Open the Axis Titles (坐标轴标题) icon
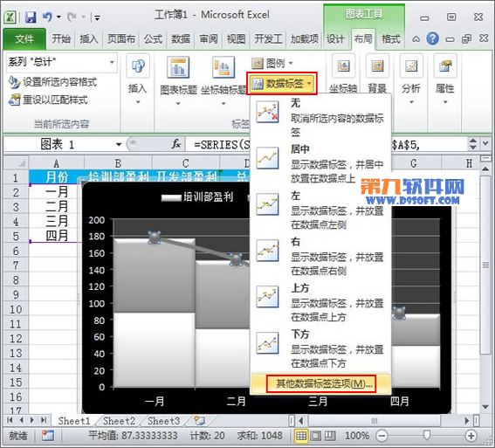 pyautogui.click(x=223, y=67)
